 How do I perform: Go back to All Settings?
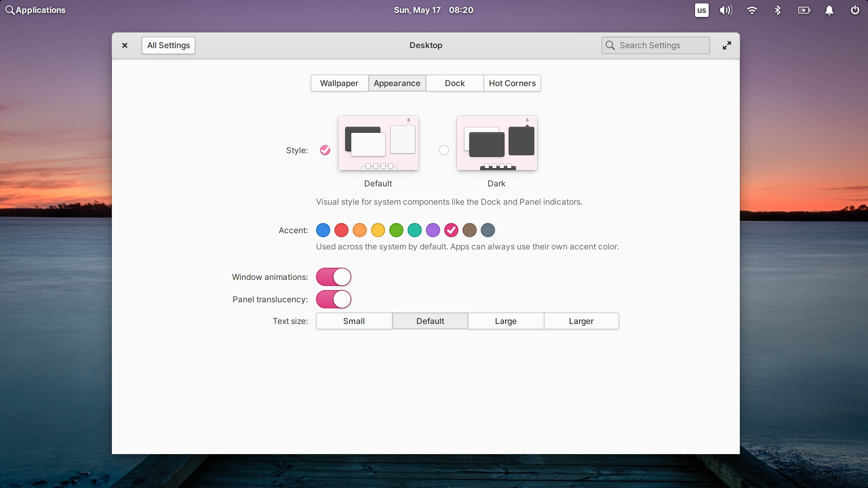point(169,45)
